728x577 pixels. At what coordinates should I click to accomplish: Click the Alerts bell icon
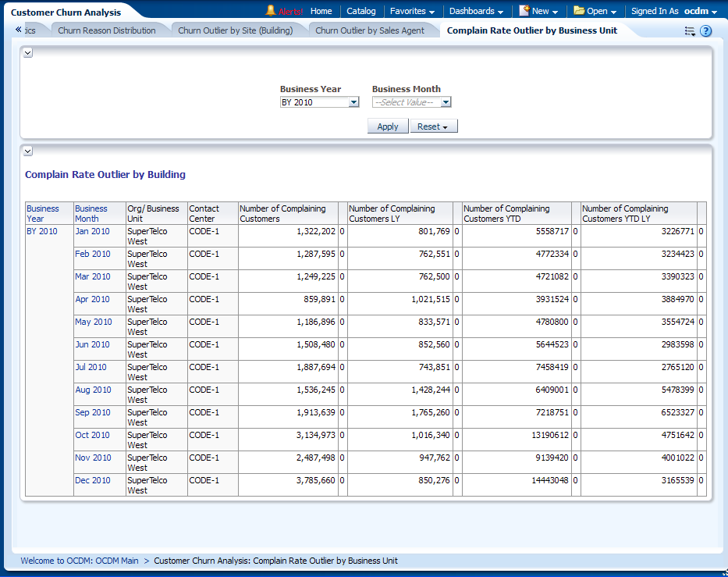[x=271, y=11]
